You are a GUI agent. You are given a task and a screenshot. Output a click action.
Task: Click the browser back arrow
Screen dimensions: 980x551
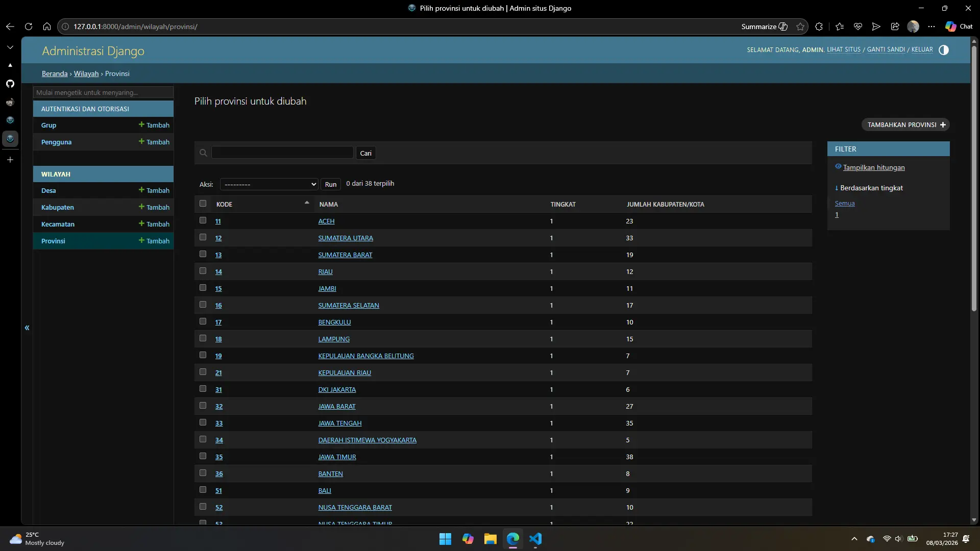(10, 27)
